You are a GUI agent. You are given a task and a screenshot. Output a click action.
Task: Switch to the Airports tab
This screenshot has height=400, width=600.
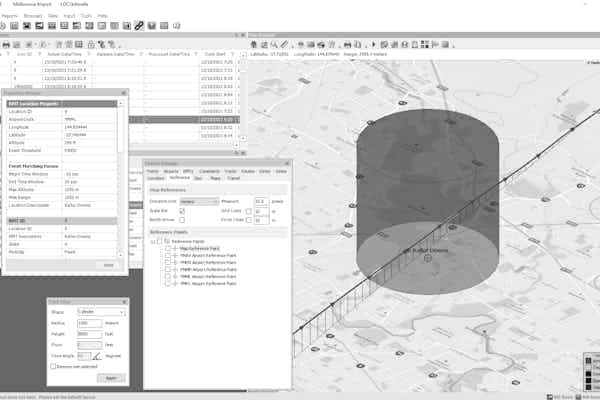(x=171, y=171)
